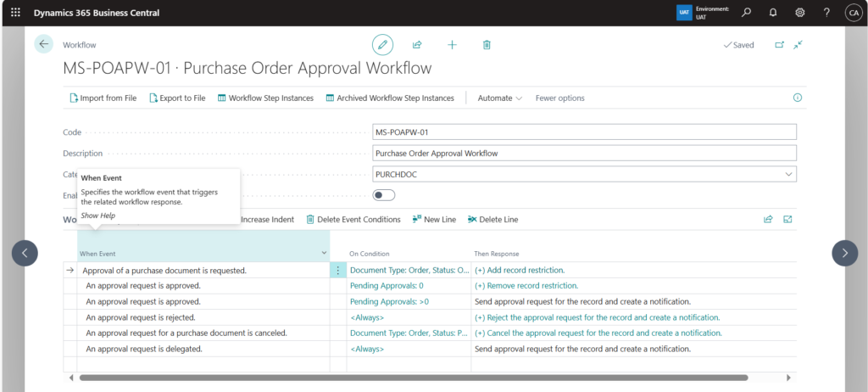This screenshot has width=868, height=392.
Task: Open (+) Add record restriction response
Action: (520, 271)
